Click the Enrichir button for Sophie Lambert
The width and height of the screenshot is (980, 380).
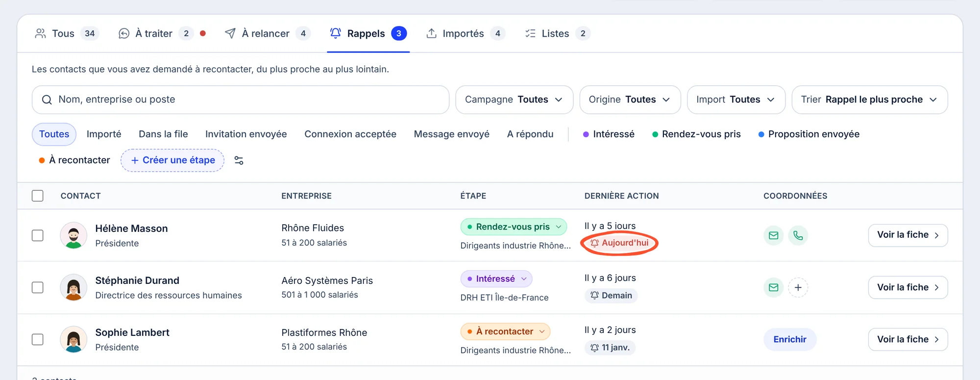789,339
